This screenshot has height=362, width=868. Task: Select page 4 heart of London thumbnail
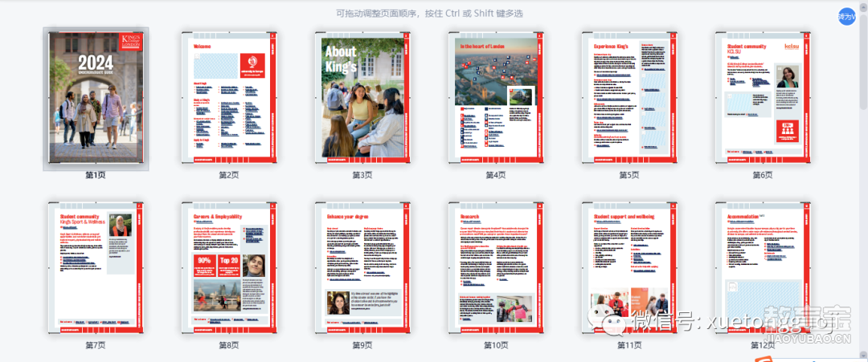496,97
